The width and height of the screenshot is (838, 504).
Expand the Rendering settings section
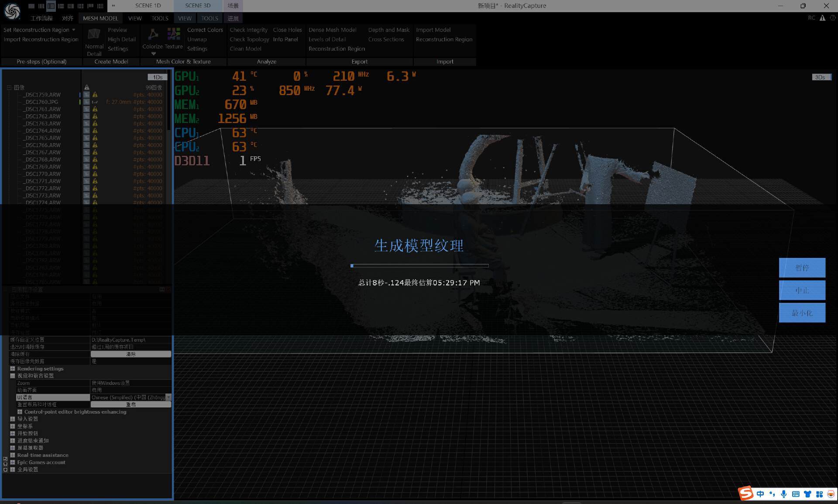click(13, 368)
